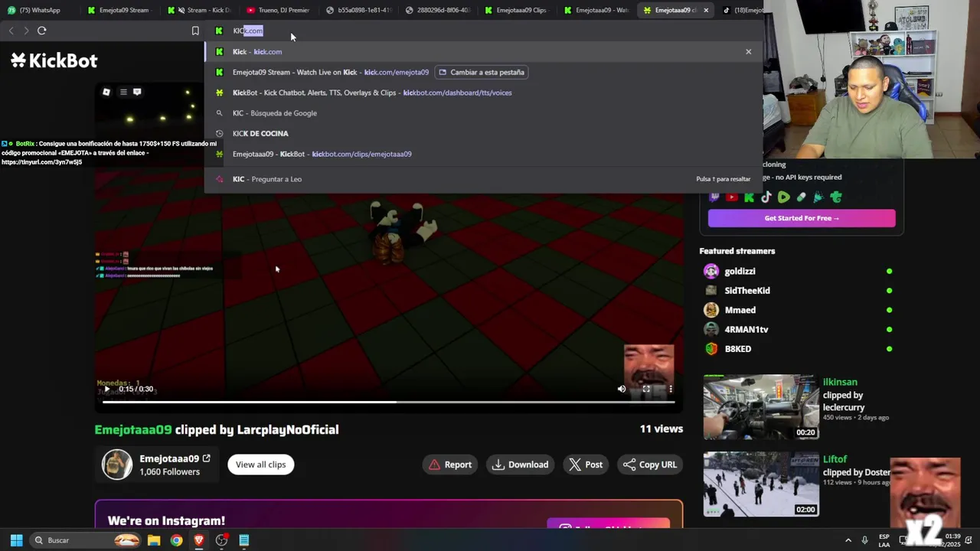This screenshot has height=551, width=980.
Task: Close the active Emejotaaa09 clip tab
Action: pyautogui.click(x=706, y=10)
